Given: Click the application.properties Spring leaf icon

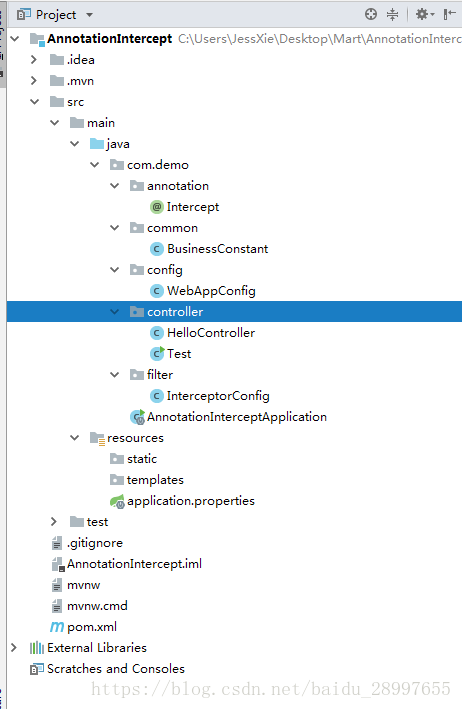Looking at the screenshot, I should [x=117, y=501].
